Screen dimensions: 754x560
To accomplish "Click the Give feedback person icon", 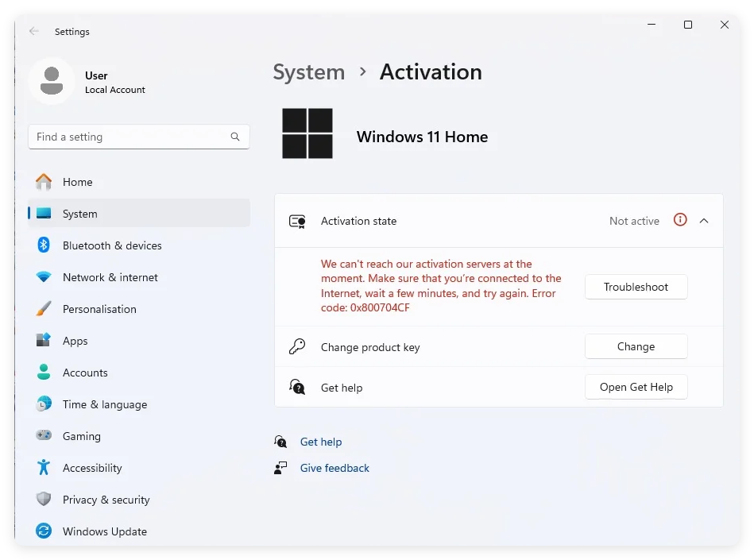I will pos(280,468).
